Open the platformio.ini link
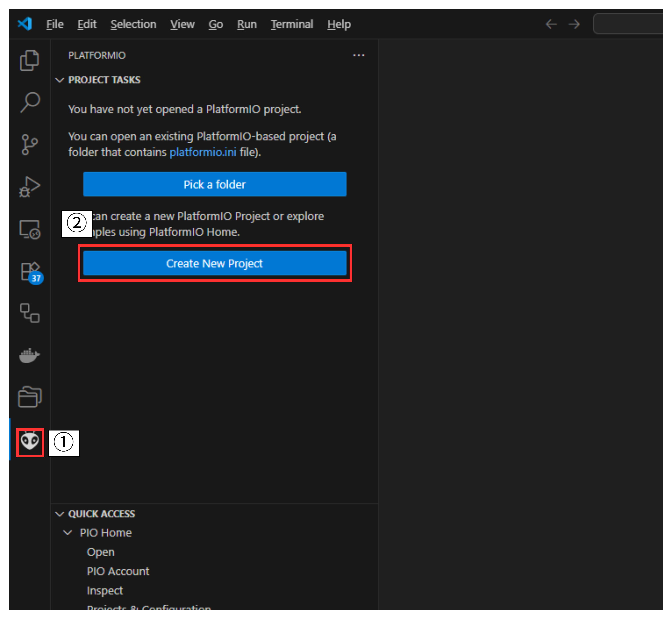The width and height of the screenshot is (672, 619). point(203,152)
